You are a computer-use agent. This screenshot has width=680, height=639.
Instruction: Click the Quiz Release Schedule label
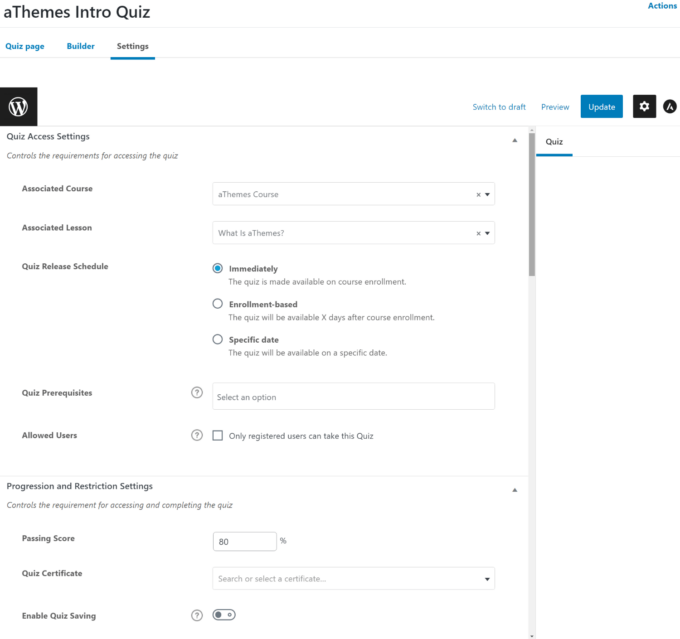65,266
